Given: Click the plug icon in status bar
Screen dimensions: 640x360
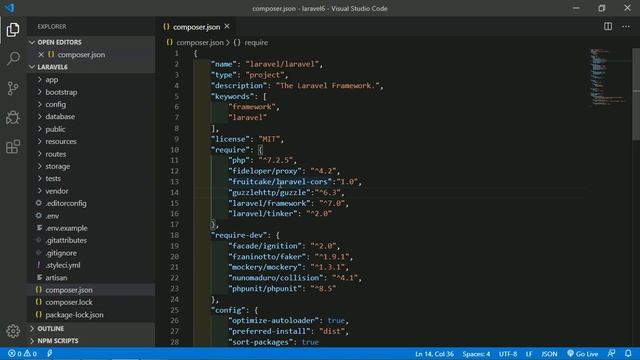Looking at the screenshot, I should [49, 353].
